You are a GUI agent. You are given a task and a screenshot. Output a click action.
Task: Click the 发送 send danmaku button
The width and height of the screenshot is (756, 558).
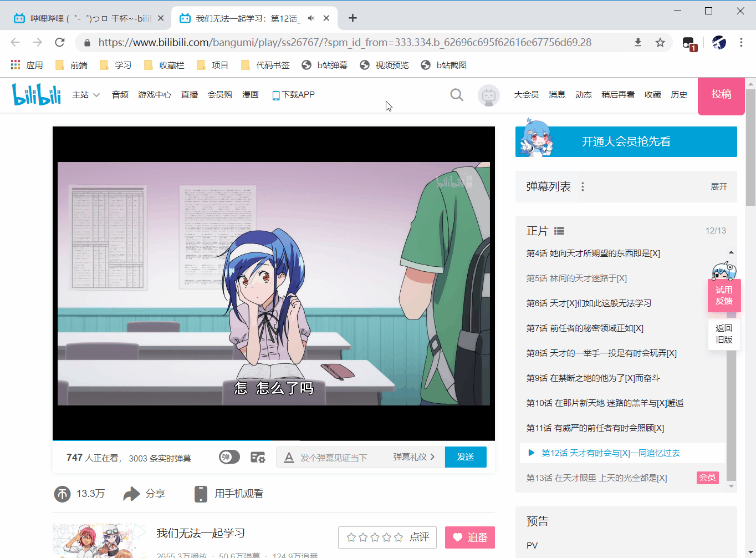466,457
